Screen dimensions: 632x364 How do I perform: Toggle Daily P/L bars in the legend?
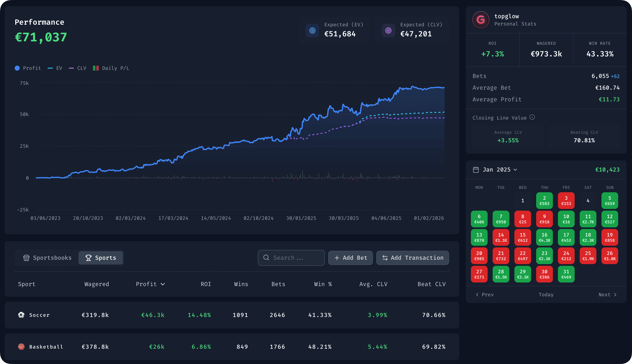click(111, 68)
